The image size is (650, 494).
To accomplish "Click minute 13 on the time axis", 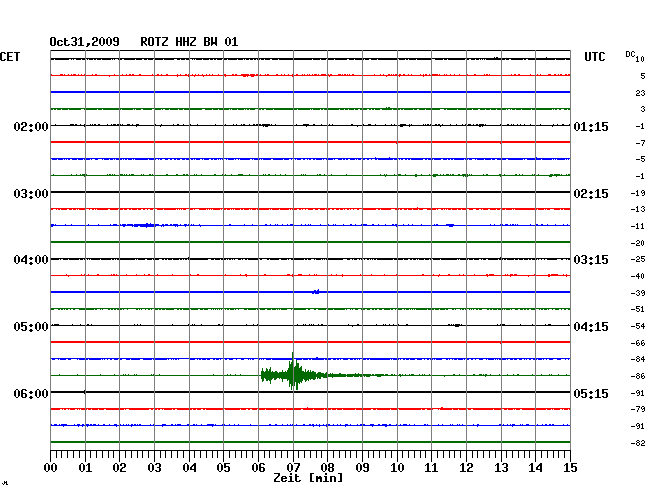I will [501, 468].
